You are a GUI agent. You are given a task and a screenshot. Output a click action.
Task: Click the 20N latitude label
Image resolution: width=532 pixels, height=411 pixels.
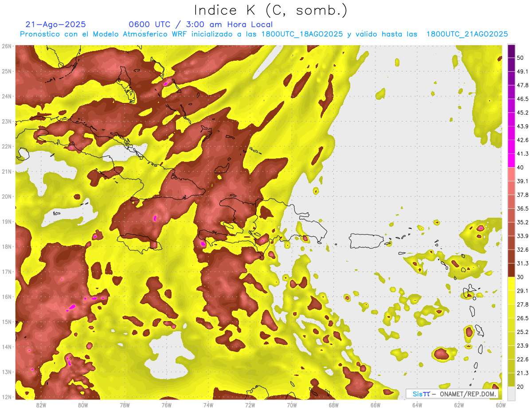(x=7, y=196)
